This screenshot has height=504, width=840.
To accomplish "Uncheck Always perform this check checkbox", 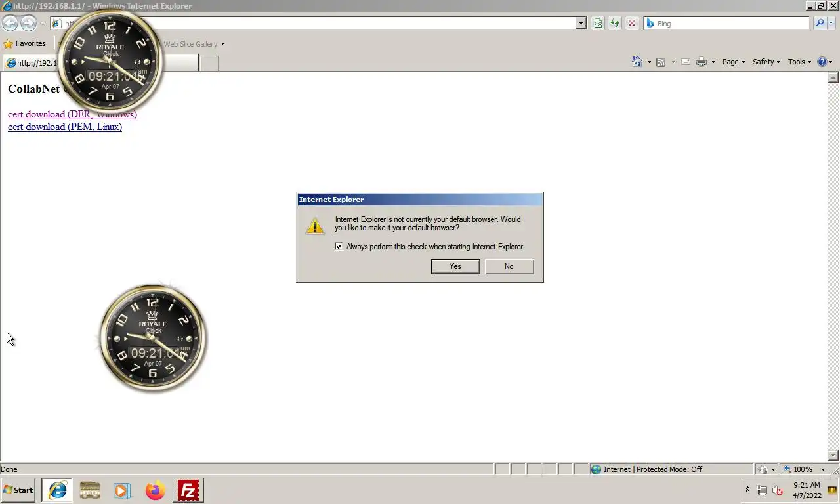I will click(x=339, y=247).
